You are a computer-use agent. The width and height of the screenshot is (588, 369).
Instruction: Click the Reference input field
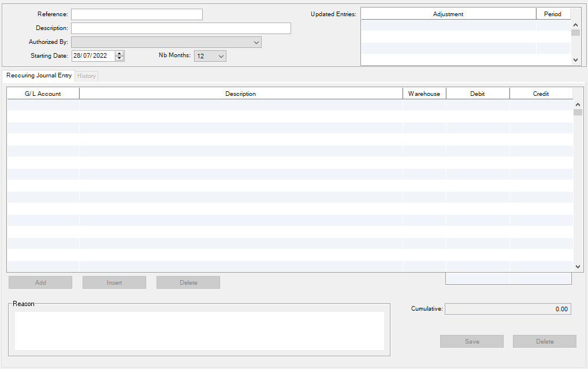[136, 14]
